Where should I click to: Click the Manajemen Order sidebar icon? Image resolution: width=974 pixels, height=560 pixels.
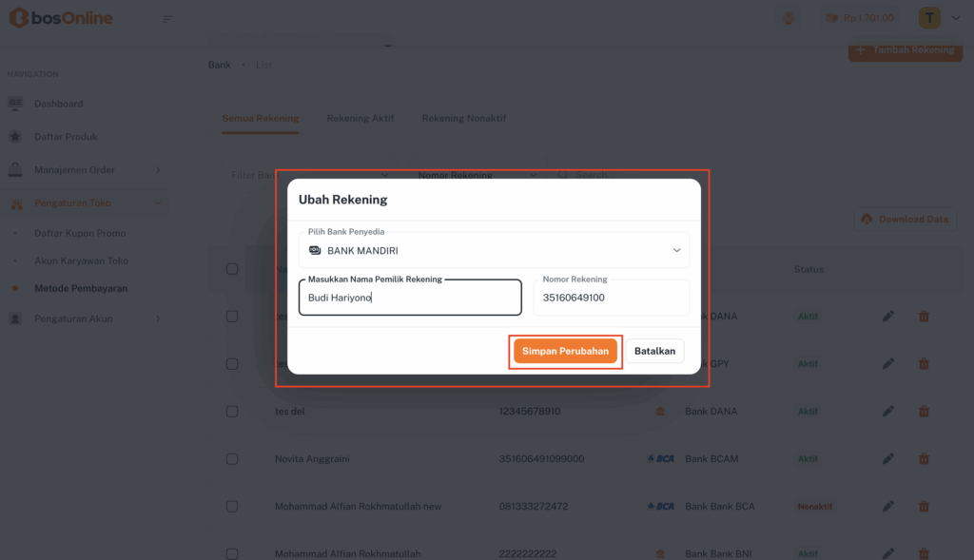[15, 170]
